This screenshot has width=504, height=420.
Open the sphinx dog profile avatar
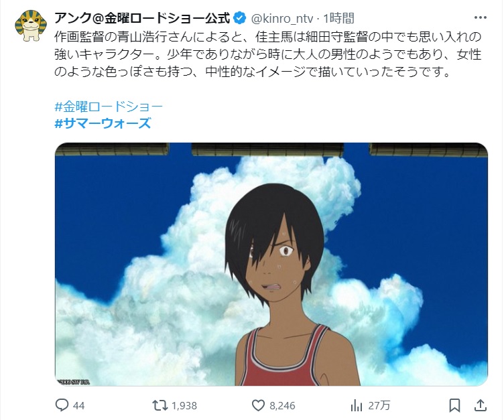31,25
